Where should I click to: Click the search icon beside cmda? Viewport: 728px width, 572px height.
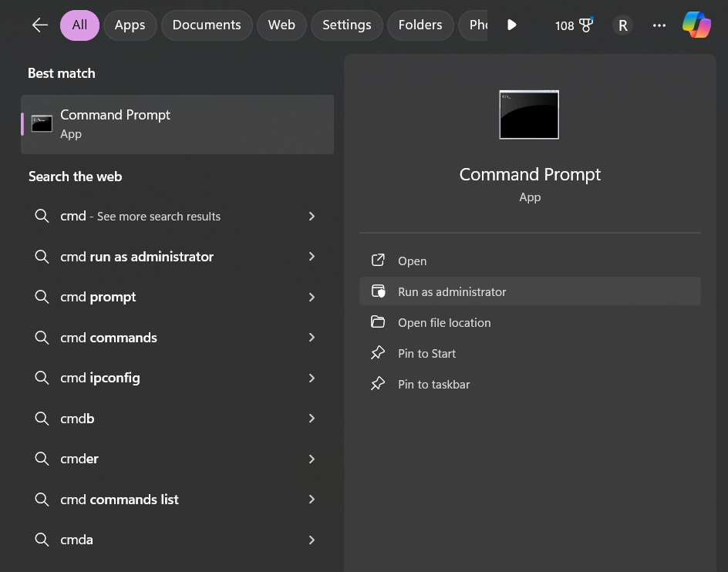point(42,540)
